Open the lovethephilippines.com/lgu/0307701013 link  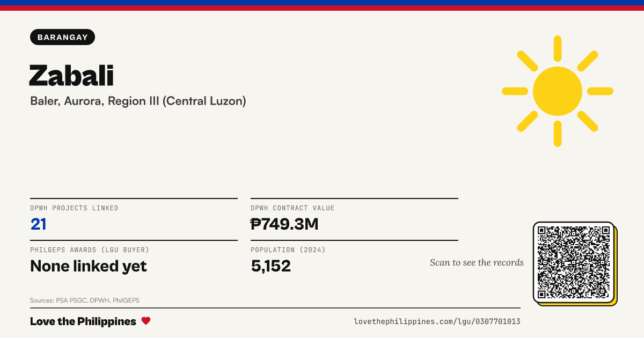tap(437, 321)
